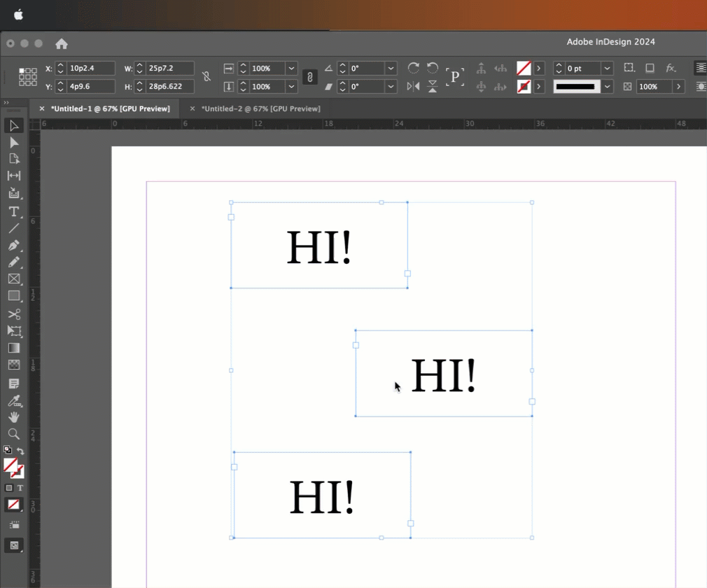Click the Gradient Swatch tool
The width and height of the screenshot is (707, 588).
click(x=14, y=348)
